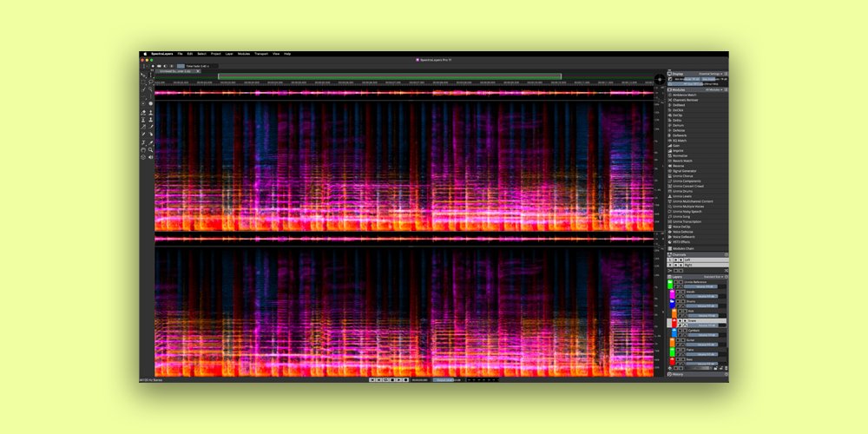Image resolution: width=868 pixels, height=434 pixels.
Task: Click the Unmix Song module icon
Action: pos(670,216)
